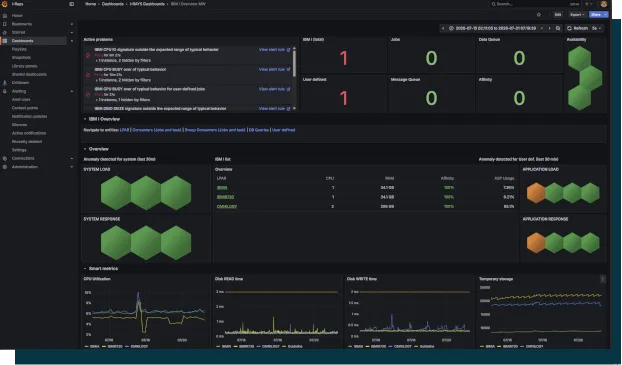Click the Dashboards breadcrumb link
622x365 pixels.
click(113, 4)
